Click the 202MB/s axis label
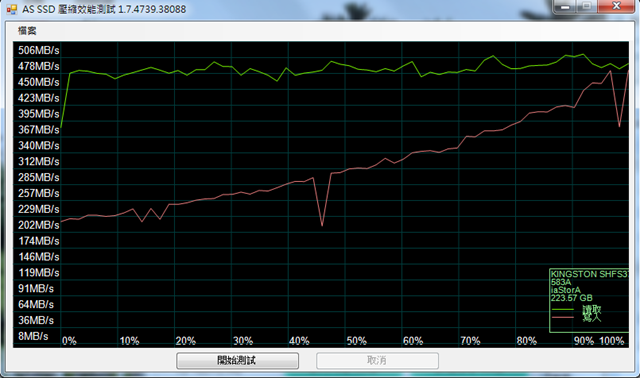This screenshot has width=640, height=378. [x=39, y=225]
